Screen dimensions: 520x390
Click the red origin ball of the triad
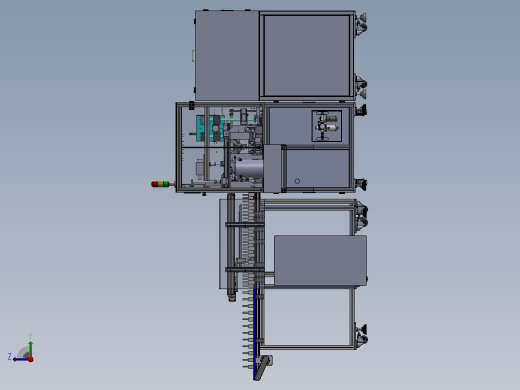(x=31, y=359)
